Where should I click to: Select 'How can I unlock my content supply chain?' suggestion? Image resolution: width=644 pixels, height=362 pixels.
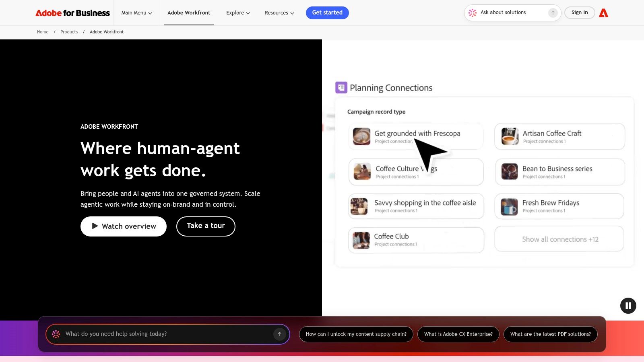click(x=356, y=334)
